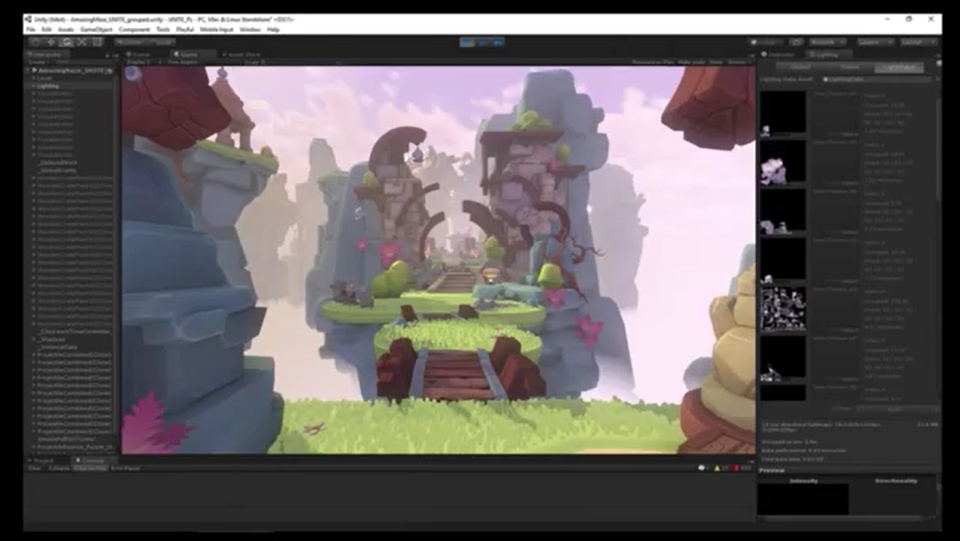Image resolution: width=960 pixels, height=541 pixels.
Task: Select the Hierarchy panel tab
Action: (47, 54)
